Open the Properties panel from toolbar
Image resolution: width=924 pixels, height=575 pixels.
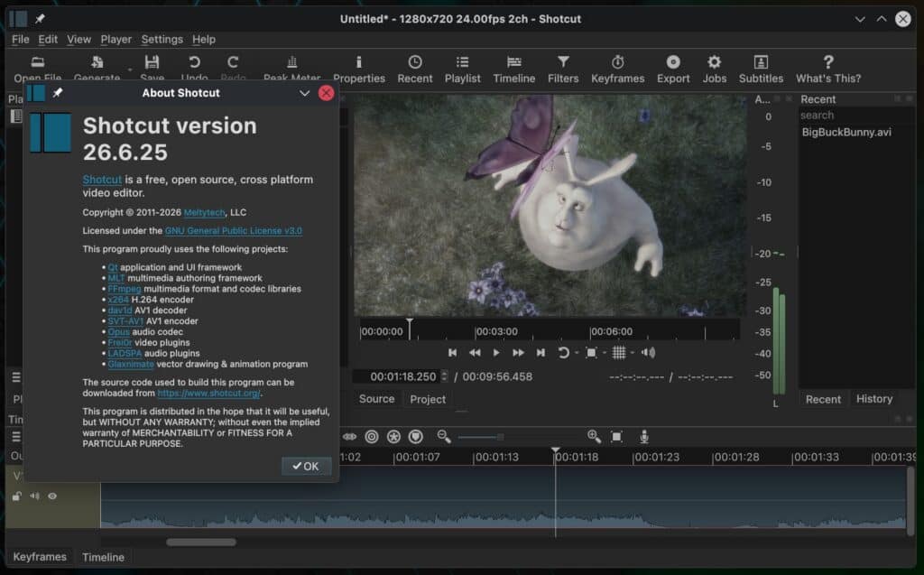click(358, 69)
